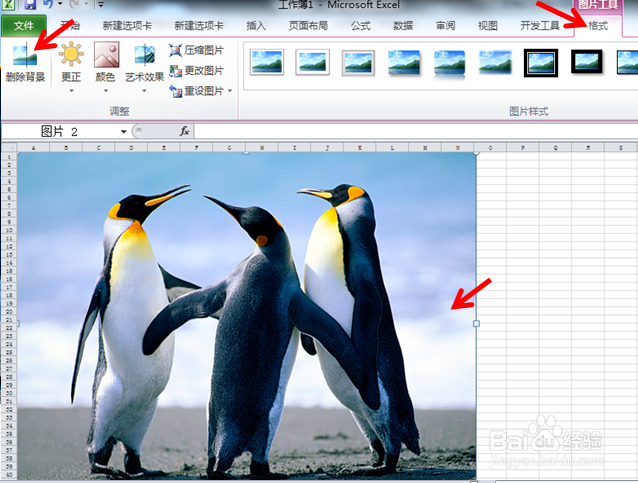Select column D header
This screenshot has height=483, width=638.
pyautogui.click(x=131, y=148)
